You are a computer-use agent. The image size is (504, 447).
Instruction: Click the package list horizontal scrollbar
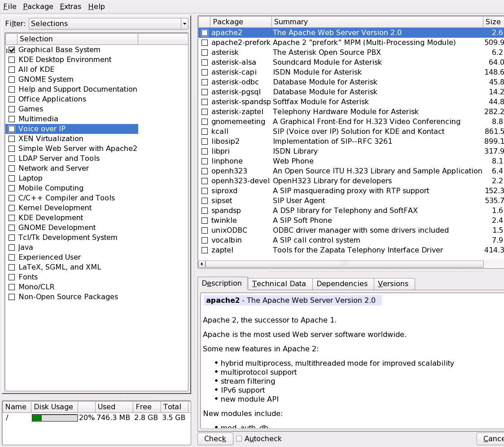tap(344, 264)
